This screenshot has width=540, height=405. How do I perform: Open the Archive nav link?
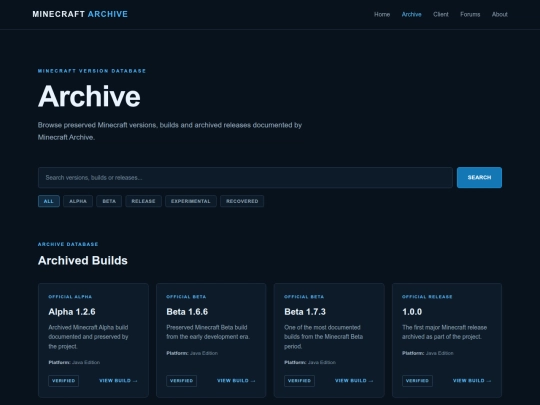point(412,14)
